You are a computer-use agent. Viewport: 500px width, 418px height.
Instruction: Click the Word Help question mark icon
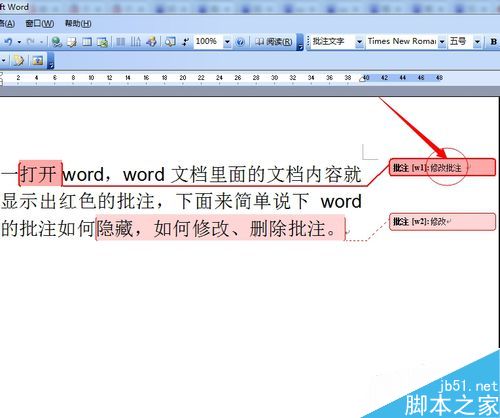pos(240,42)
